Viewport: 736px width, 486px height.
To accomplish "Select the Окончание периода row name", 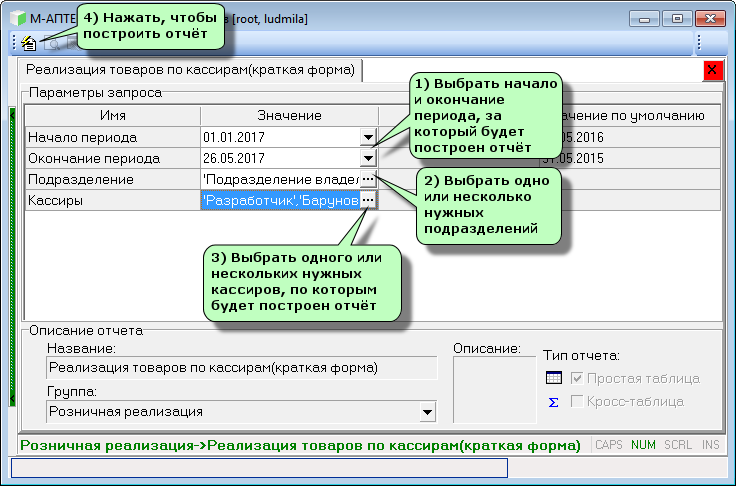I will point(113,158).
